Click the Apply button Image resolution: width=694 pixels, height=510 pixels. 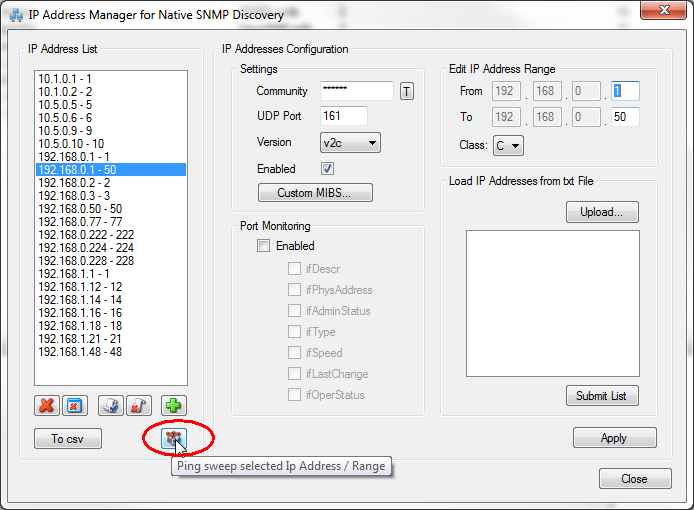click(x=614, y=438)
